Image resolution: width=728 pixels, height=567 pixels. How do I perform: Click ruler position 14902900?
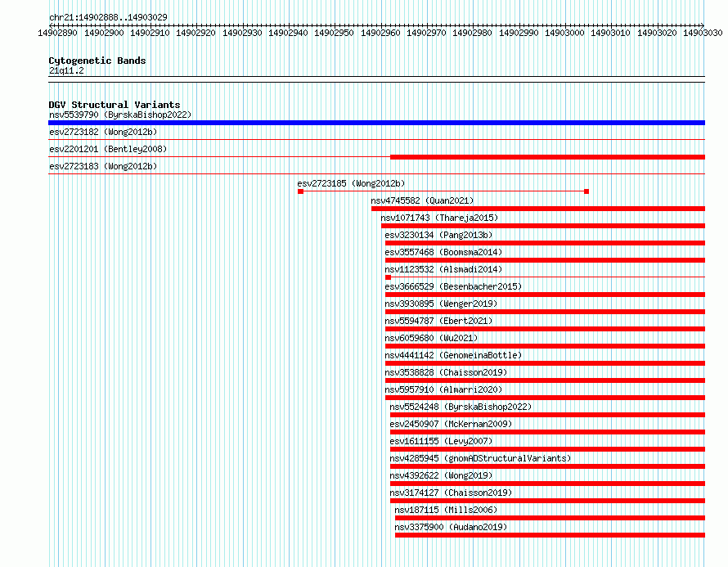pyautogui.click(x=104, y=33)
